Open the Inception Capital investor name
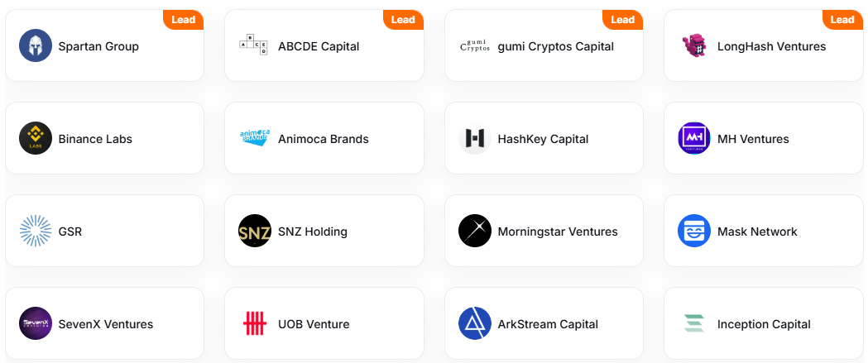 tap(764, 324)
